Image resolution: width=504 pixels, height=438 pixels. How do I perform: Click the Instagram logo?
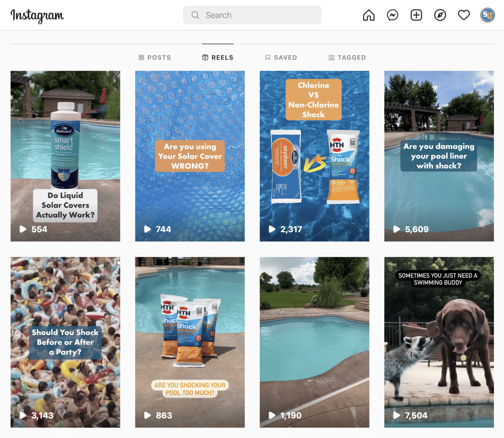tap(37, 16)
